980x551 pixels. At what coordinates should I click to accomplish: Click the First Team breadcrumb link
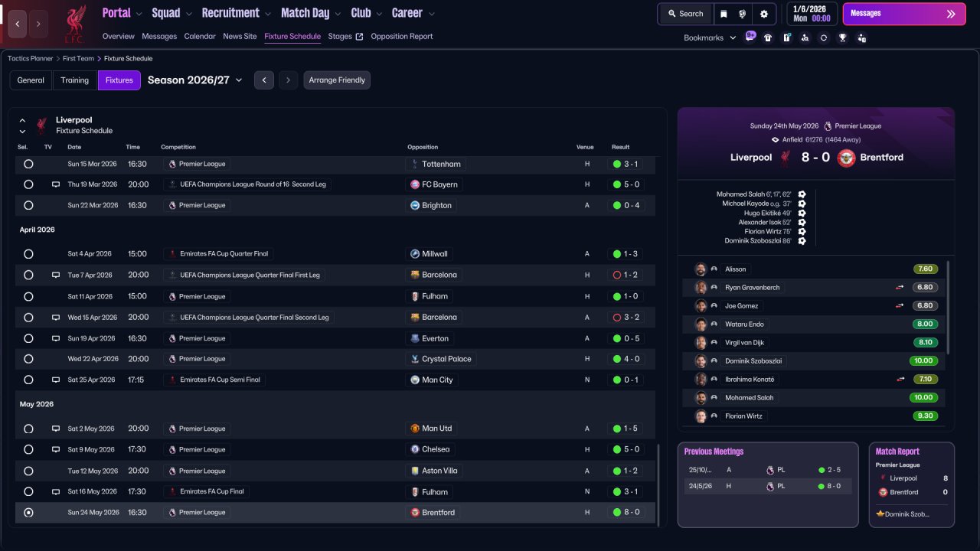[x=79, y=58]
